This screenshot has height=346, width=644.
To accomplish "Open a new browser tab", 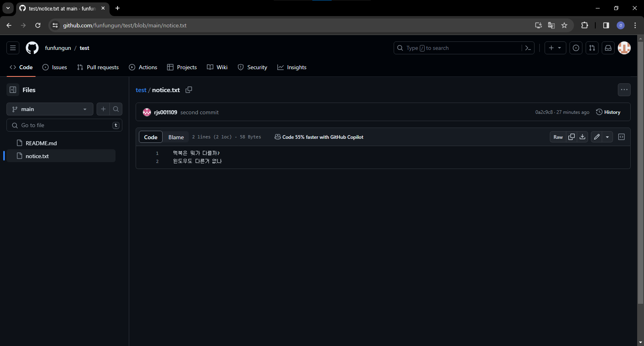I will pos(118,8).
